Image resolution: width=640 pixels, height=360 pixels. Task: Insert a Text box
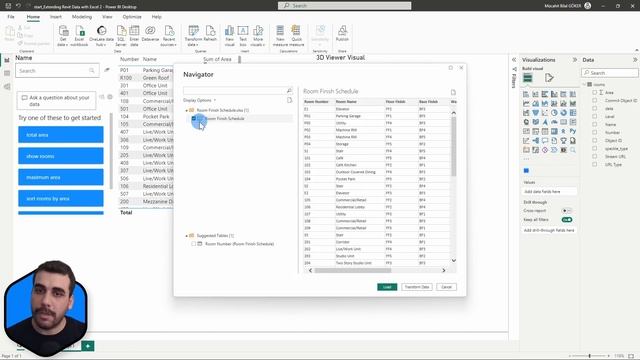pos(243,35)
